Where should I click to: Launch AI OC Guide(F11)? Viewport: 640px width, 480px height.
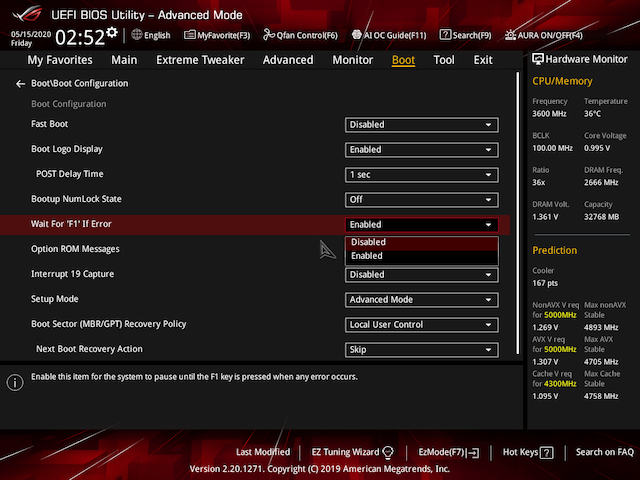click(x=389, y=35)
